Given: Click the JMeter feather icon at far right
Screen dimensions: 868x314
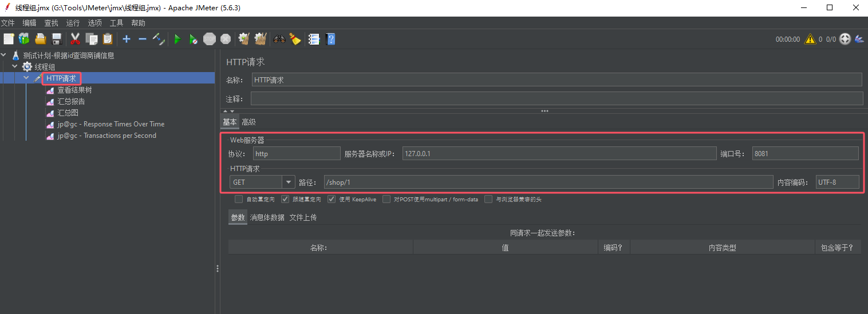Looking at the screenshot, I should (x=859, y=39).
